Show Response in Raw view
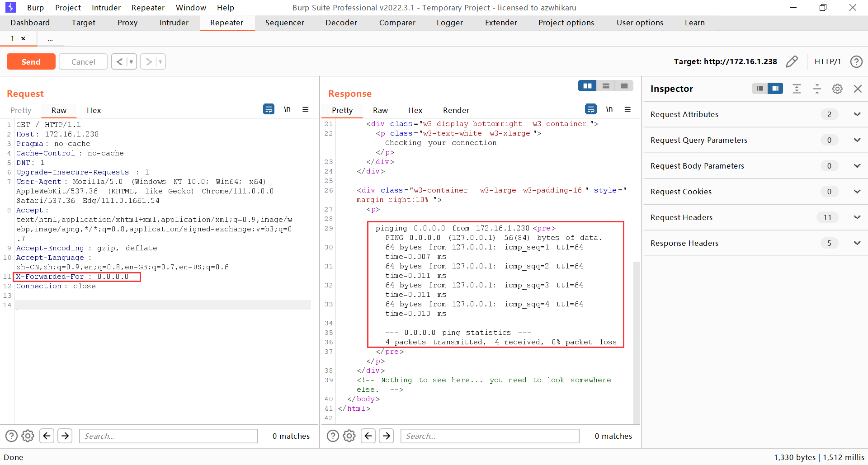868x465 pixels. (x=380, y=110)
